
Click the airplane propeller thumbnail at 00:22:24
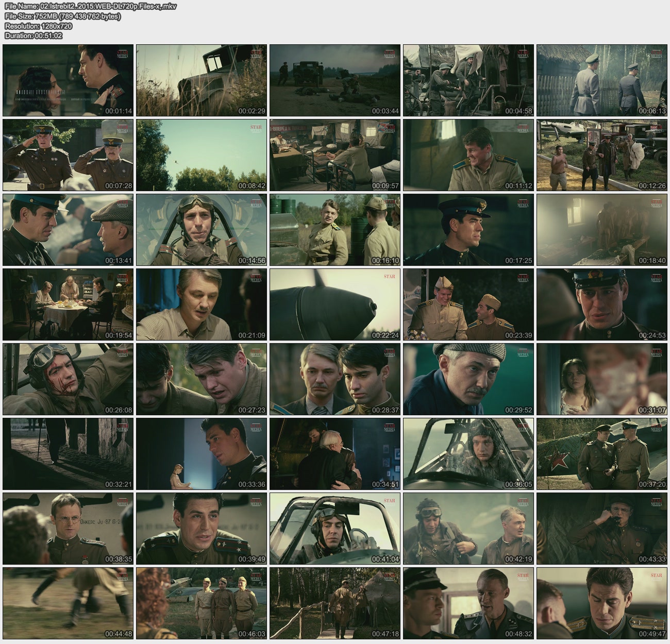[335, 304]
